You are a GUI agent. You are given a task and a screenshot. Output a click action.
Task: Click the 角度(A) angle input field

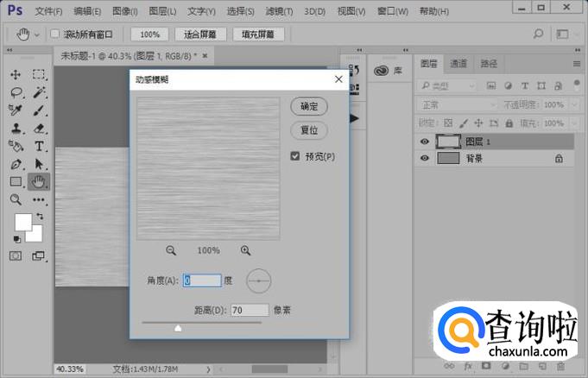[x=203, y=280]
